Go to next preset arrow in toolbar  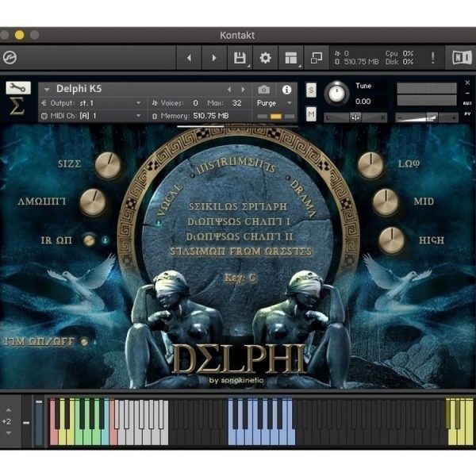(x=214, y=58)
